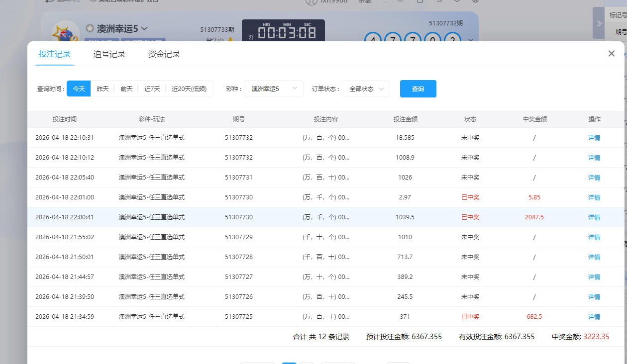Open 详情 for the 22:01:00 bet
The height and width of the screenshot is (364, 627).
coord(594,197)
